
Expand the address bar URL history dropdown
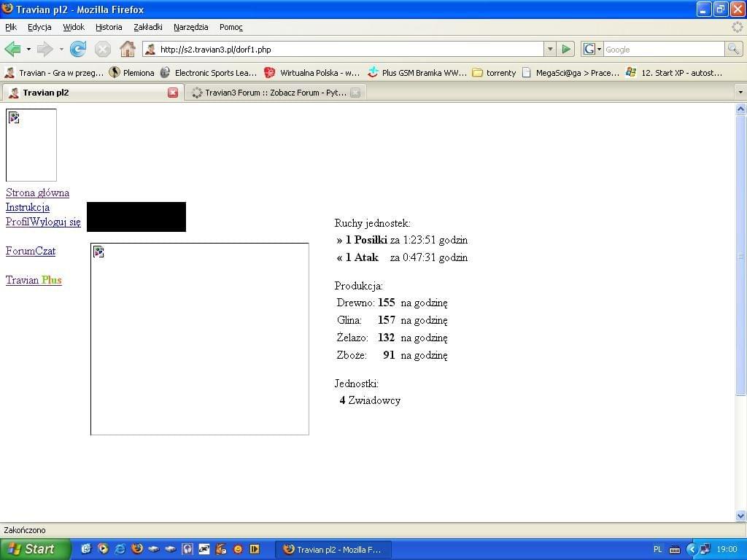pyautogui.click(x=550, y=49)
